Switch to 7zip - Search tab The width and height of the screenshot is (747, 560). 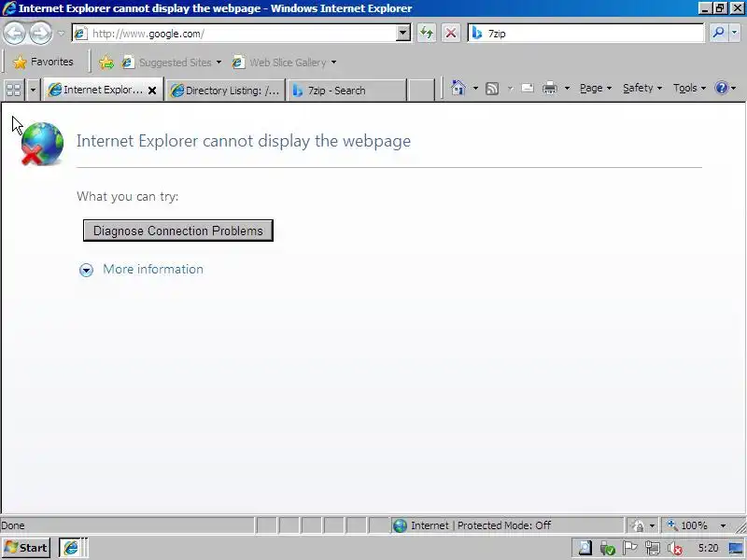[346, 91]
